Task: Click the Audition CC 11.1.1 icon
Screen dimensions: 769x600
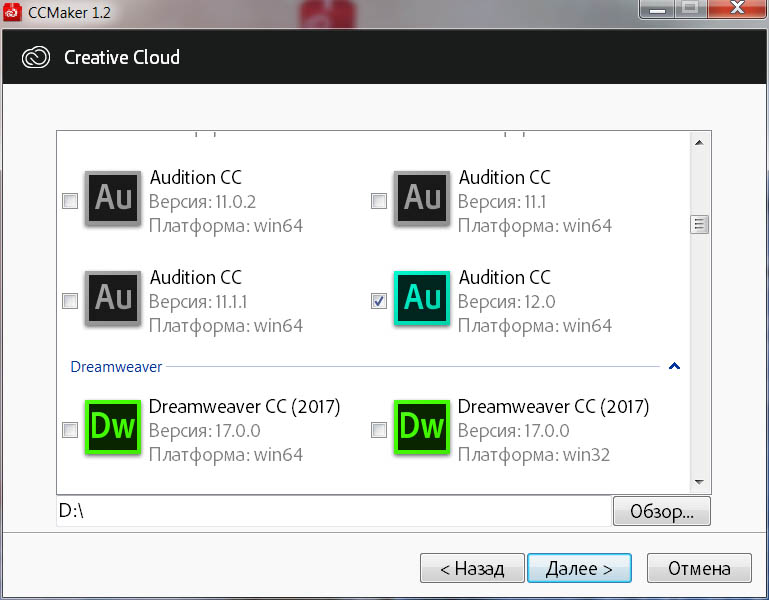Action: (113, 298)
